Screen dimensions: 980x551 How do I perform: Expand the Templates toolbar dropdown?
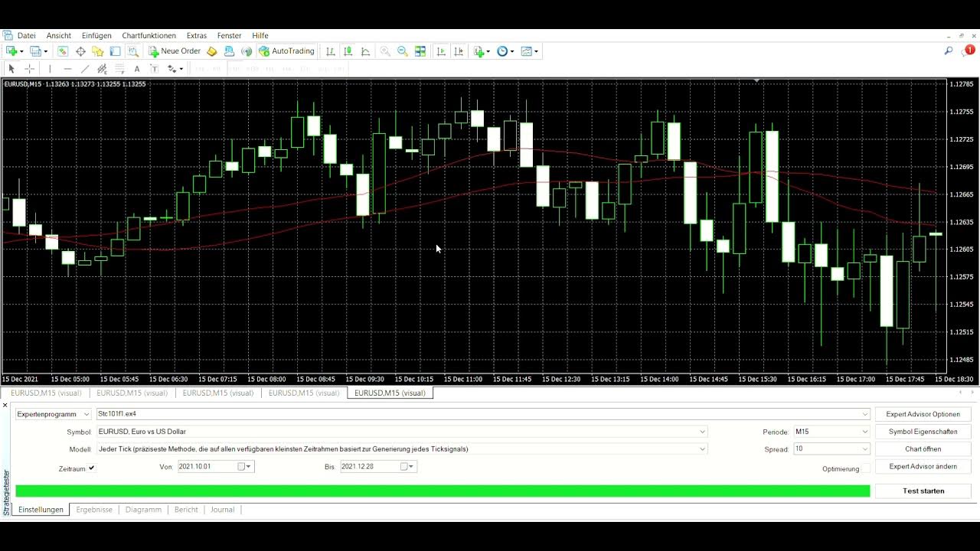coord(536,51)
